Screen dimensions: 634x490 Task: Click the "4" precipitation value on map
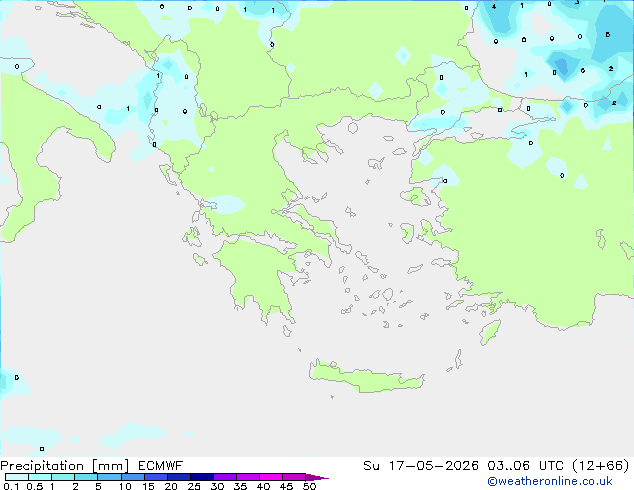pyautogui.click(x=494, y=6)
